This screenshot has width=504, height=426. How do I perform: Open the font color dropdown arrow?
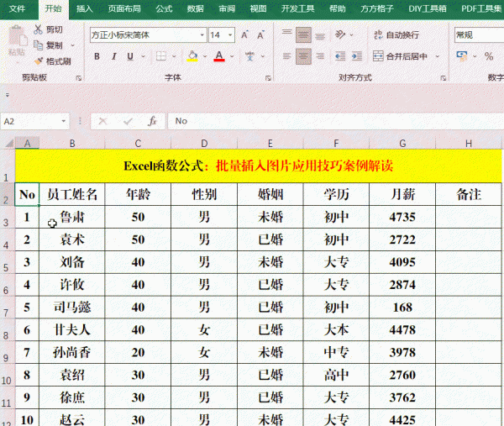tap(232, 56)
